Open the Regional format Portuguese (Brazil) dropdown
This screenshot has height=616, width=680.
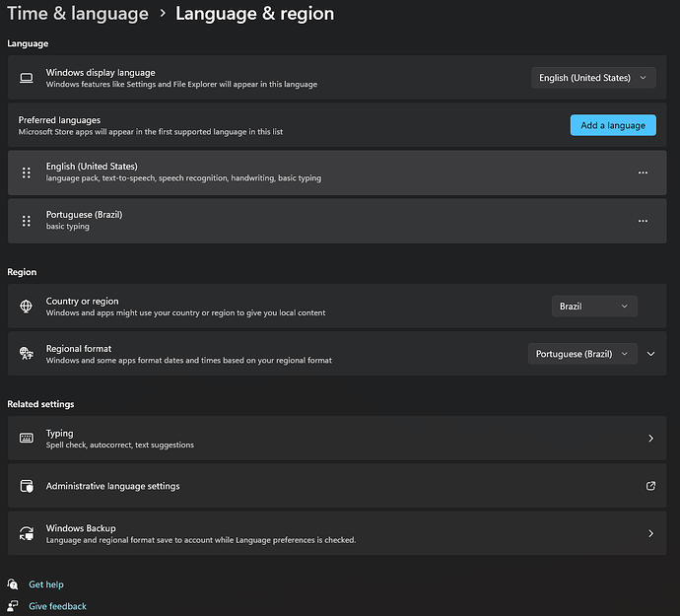tap(583, 354)
